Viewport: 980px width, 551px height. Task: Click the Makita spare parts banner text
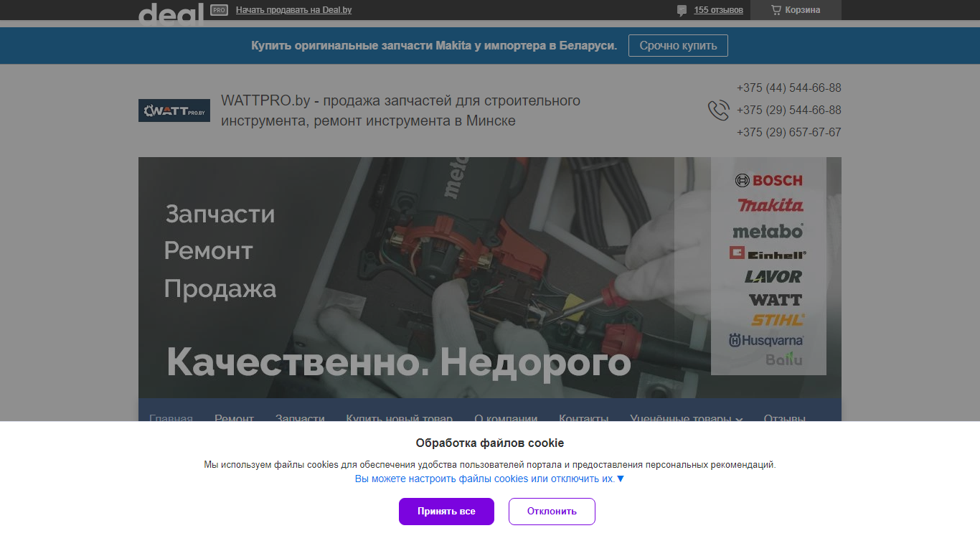tap(434, 45)
